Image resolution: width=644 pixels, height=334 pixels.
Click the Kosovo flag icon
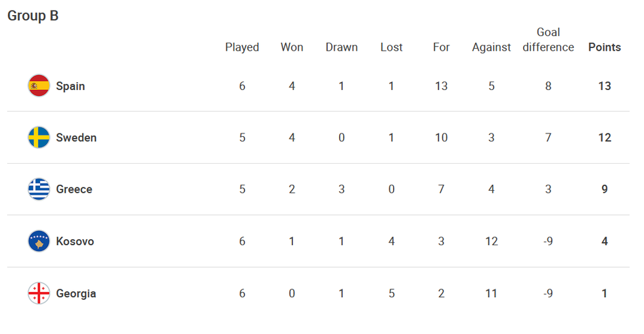(x=39, y=241)
